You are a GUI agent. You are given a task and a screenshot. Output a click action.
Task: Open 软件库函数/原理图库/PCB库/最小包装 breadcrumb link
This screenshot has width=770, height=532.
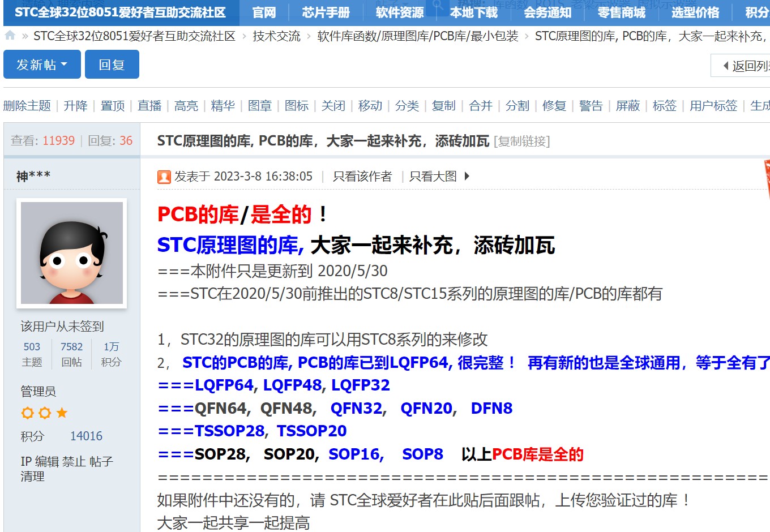click(418, 36)
